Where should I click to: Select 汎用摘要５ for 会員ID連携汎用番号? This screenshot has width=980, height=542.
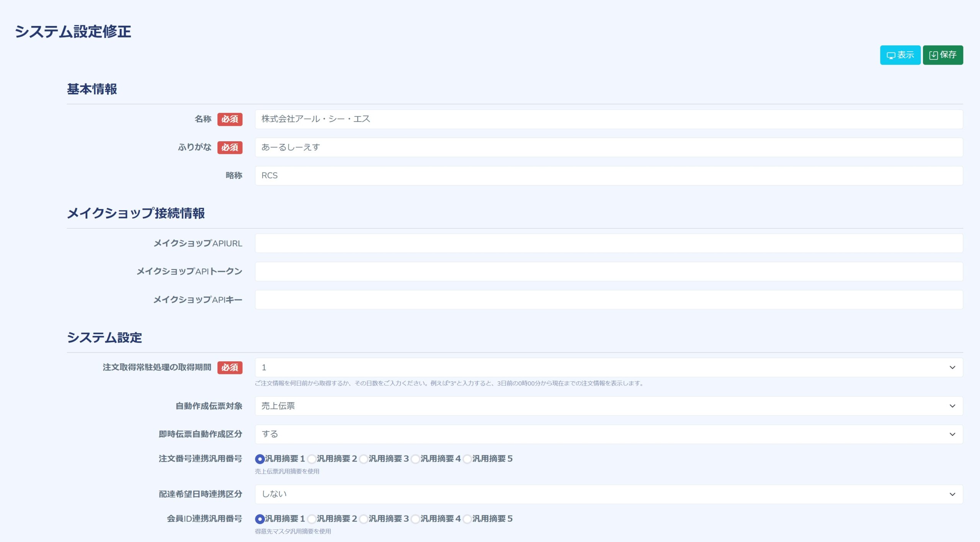(x=467, y=519)
